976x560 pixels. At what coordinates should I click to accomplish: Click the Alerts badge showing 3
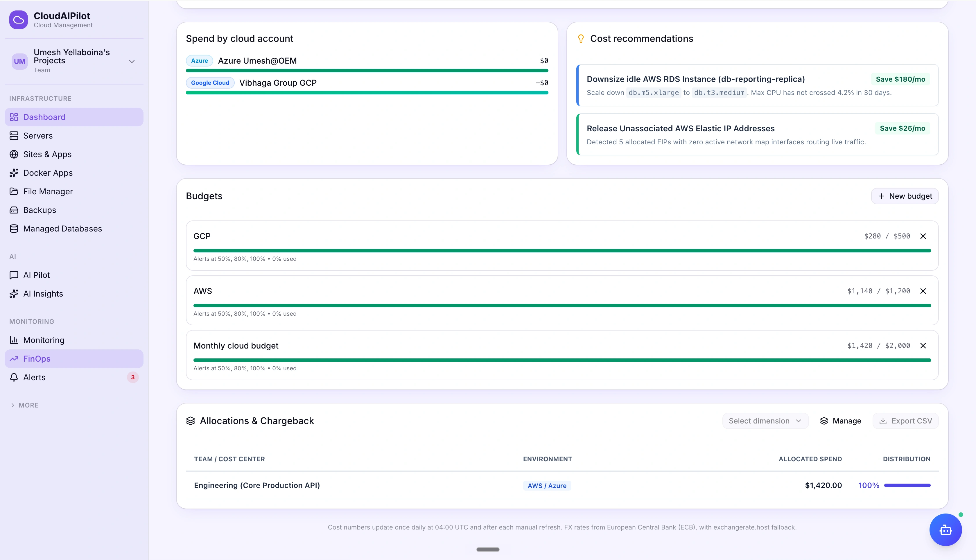tap(133, 377)
